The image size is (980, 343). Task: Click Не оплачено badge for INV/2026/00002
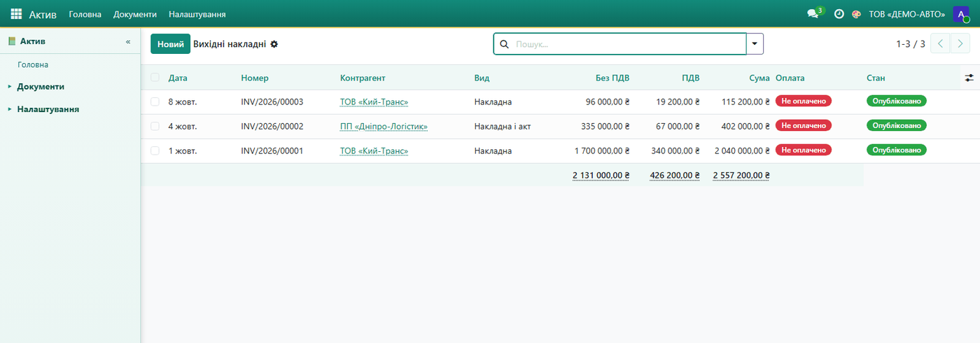click(x=804, y=126)
